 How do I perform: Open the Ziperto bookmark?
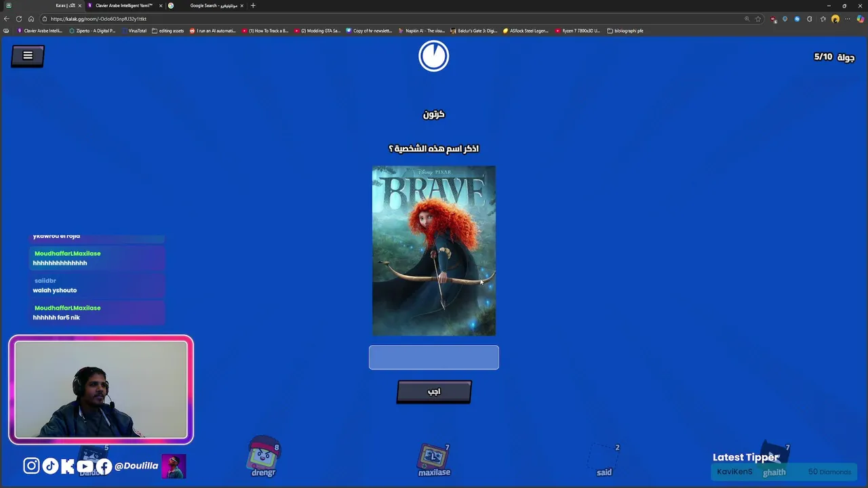(92, 30)
